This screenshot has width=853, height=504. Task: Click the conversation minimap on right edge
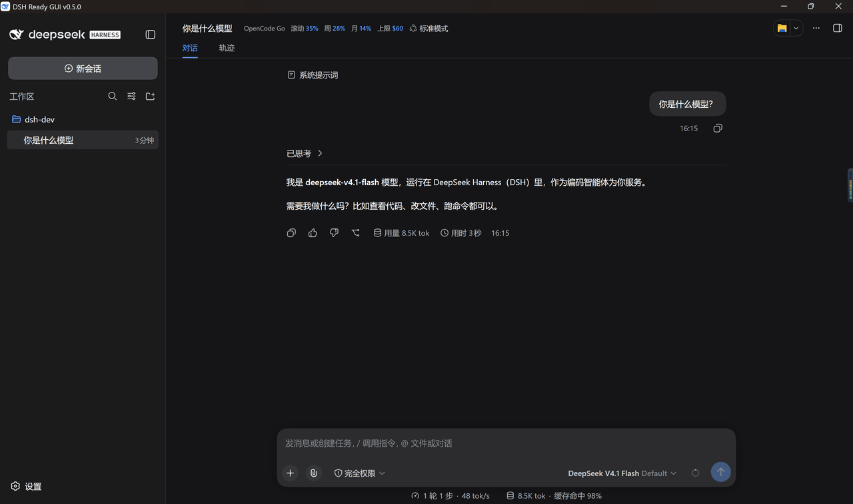pyautogui.click(x=850, y=185)
